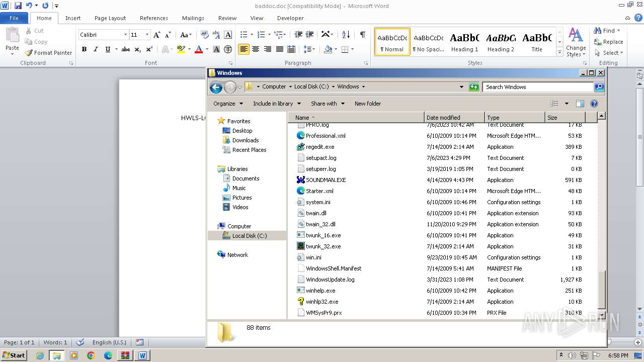Click the Align Text Right icon
This screenshot has width=644, height=362.
click(x=268, y=49)
